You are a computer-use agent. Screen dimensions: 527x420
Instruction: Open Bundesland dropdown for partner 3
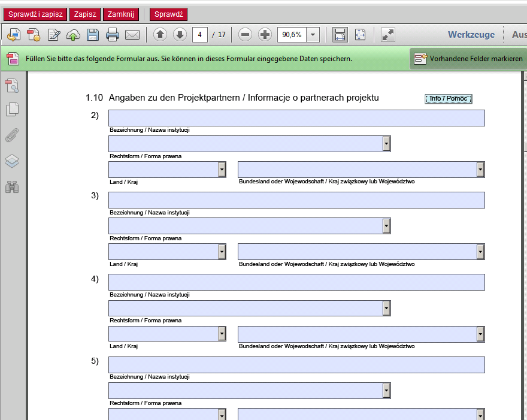coord(480,252)
